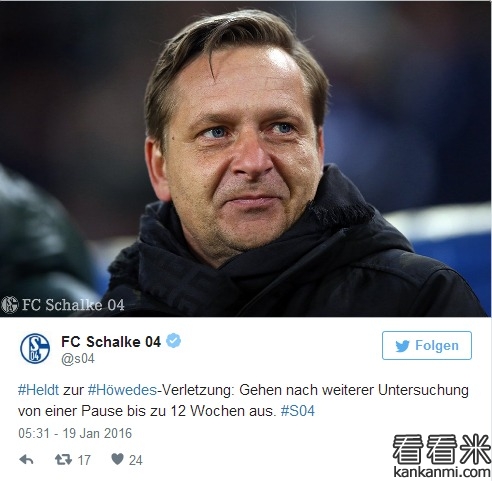
Task: Click the retweet count 17
Action: pos(84,460)
